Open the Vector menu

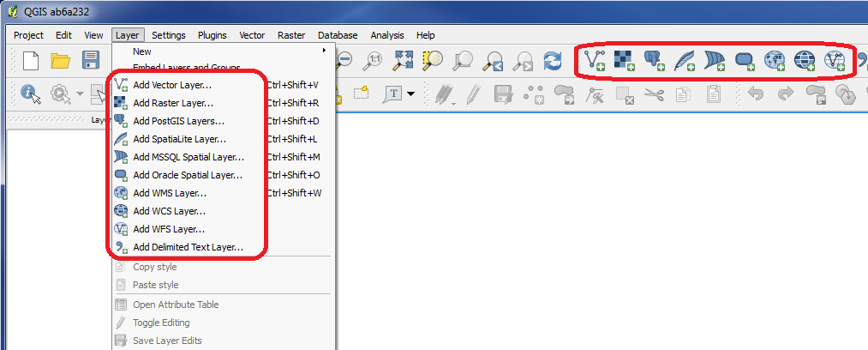[x=252, y=35]
